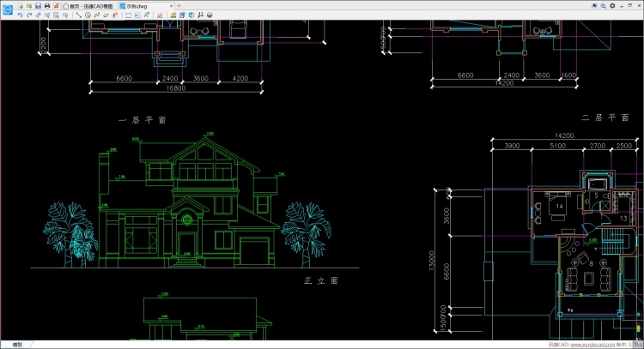Viewport: 644px width, 349px height.
Task: Select the pencil annotation tool
Action: [106, 15]
